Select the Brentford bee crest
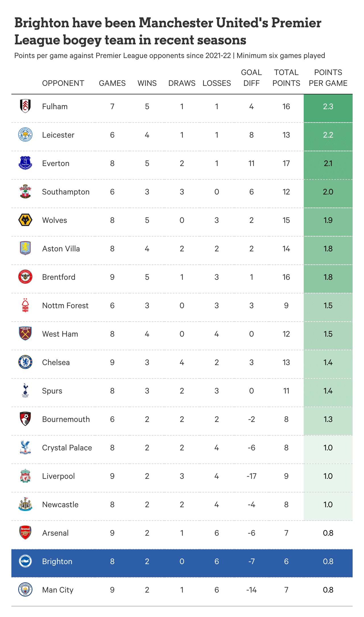This screenshot has width=364, height=617. [25, 277]
